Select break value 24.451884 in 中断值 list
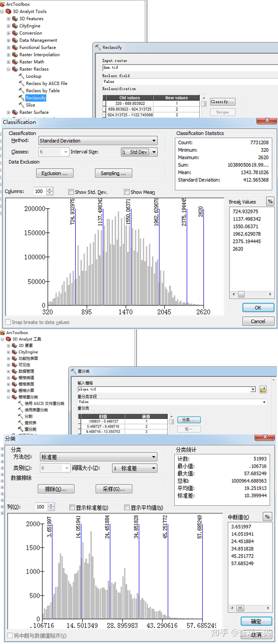This screenshot has height=644, width=278. pyautogui.click(x=242, y=541)
